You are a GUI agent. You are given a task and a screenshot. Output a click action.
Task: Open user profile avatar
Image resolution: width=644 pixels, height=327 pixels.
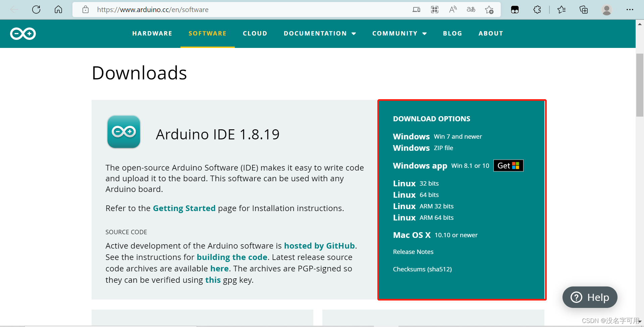point(606,10)
